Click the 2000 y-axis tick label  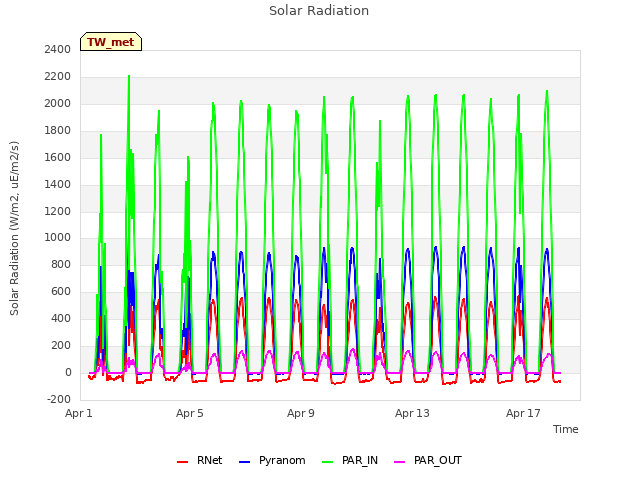click(x=58, y=104)
